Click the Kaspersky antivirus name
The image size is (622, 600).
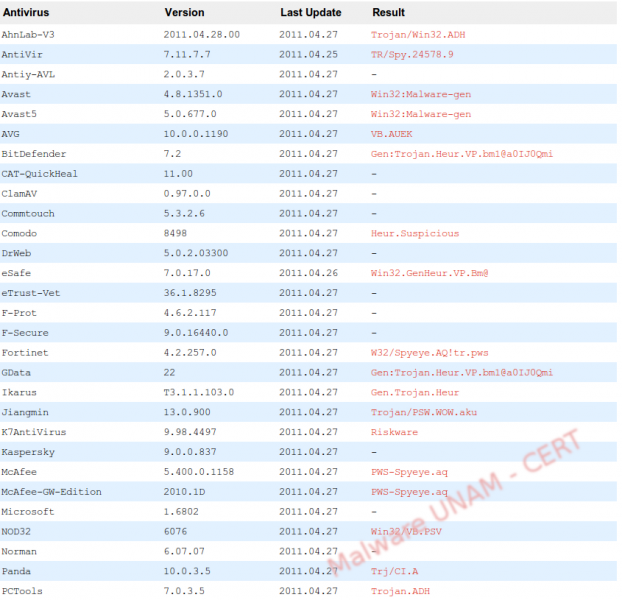[x=28, y=452]
